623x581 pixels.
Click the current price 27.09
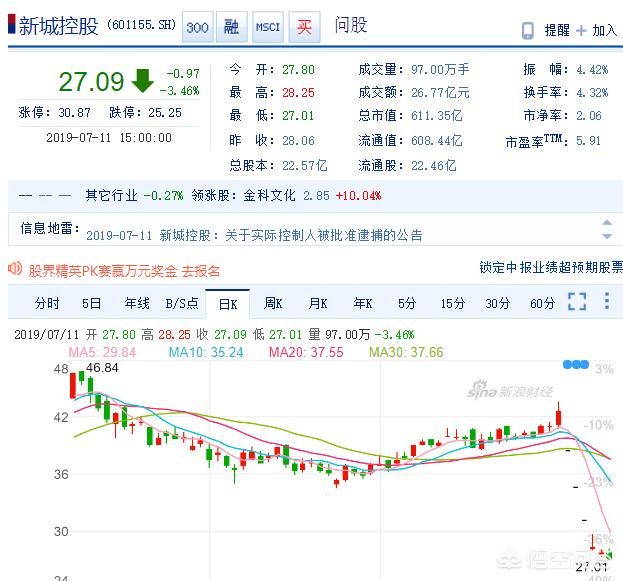[91, 81]
